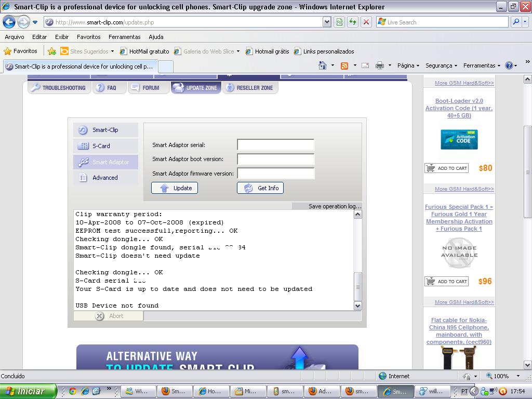This screenshot has height=399, width=532.
Task: Click the Update button
Action: click(x=175, y=188)
